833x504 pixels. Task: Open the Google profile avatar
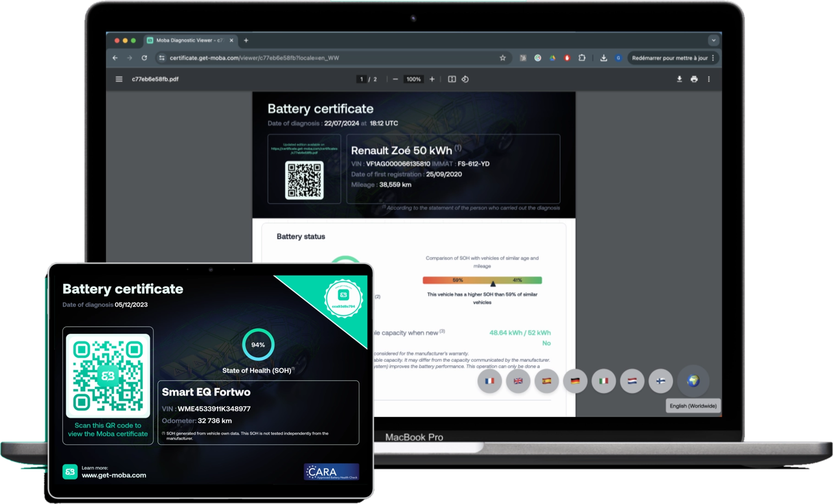[x=618, y=58]
